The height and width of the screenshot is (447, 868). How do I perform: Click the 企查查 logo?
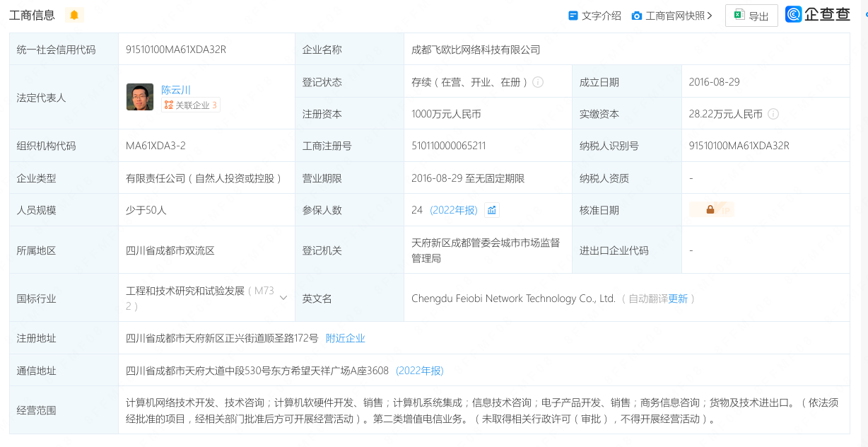click(x=818, y=15)
